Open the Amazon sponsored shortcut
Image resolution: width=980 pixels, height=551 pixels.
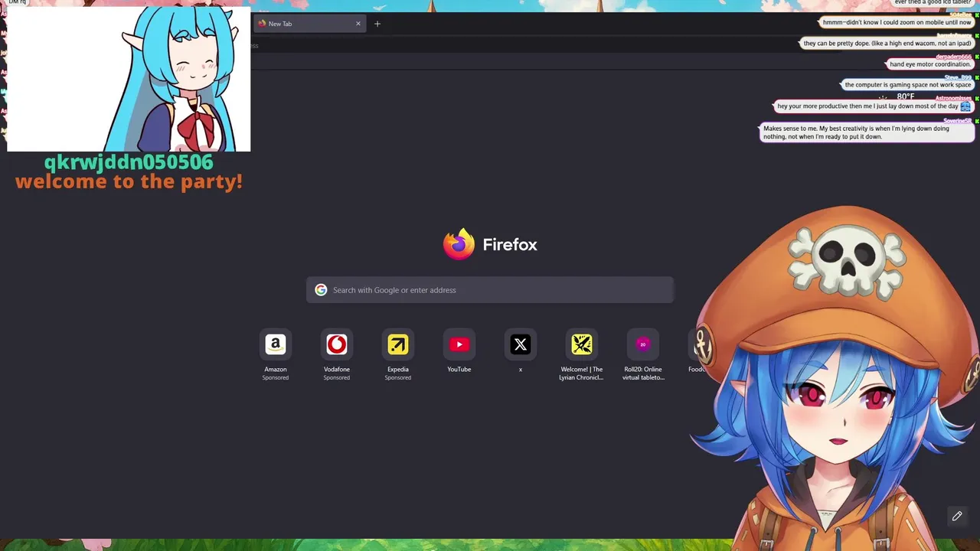(x=276, y=345)
